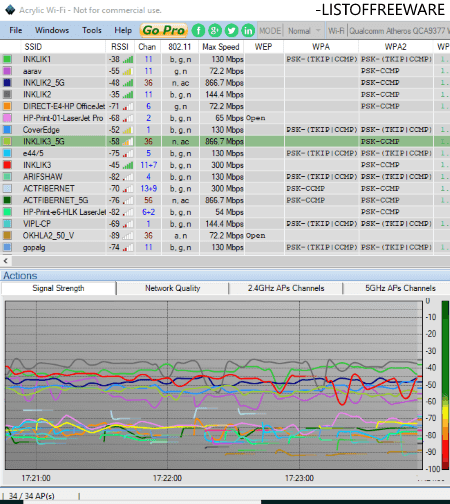450x504 pixels.
Task: Sort the list by RSSI column header
Action: [x=120, y=47]
